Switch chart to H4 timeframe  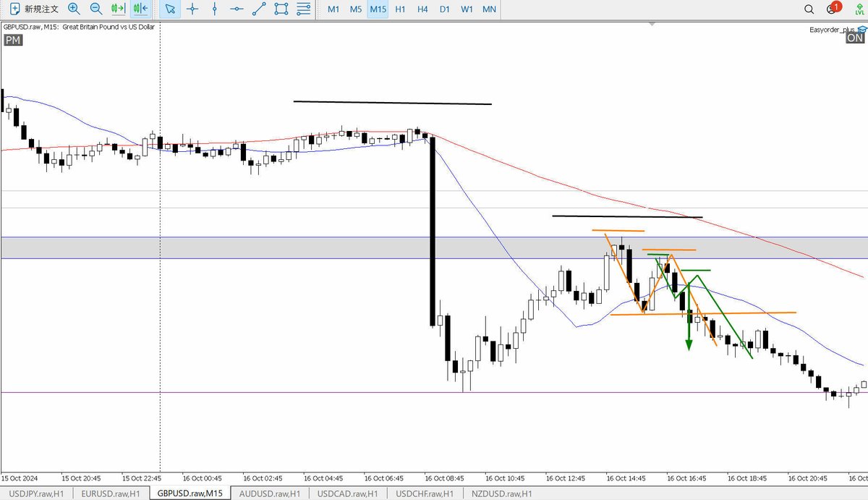coord(422,9)
